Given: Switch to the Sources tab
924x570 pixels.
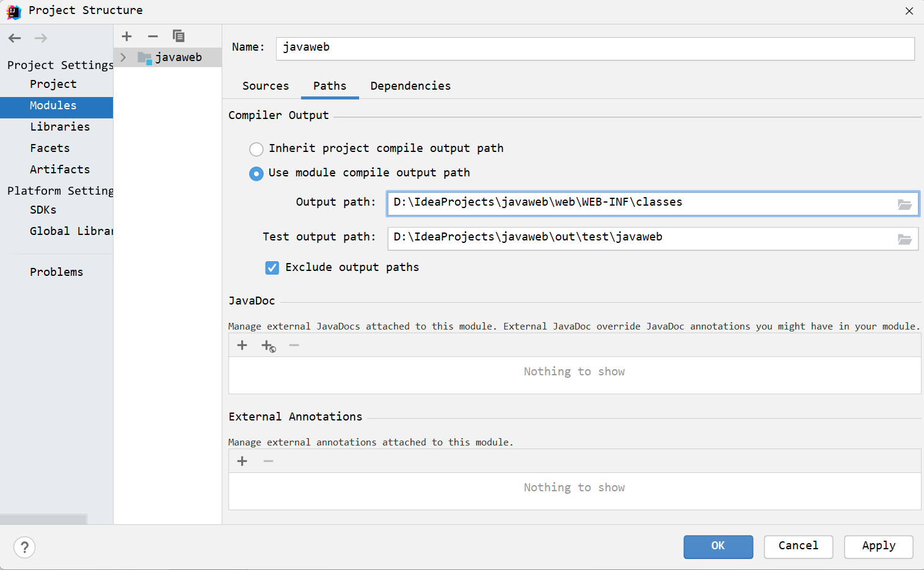Looking at the screenshot, I should 265,86.
